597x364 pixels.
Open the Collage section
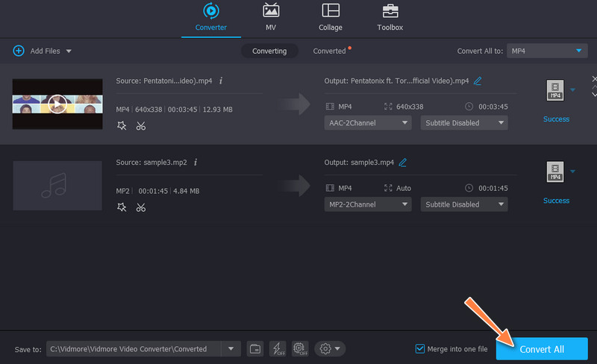click(x=331, y=18)
